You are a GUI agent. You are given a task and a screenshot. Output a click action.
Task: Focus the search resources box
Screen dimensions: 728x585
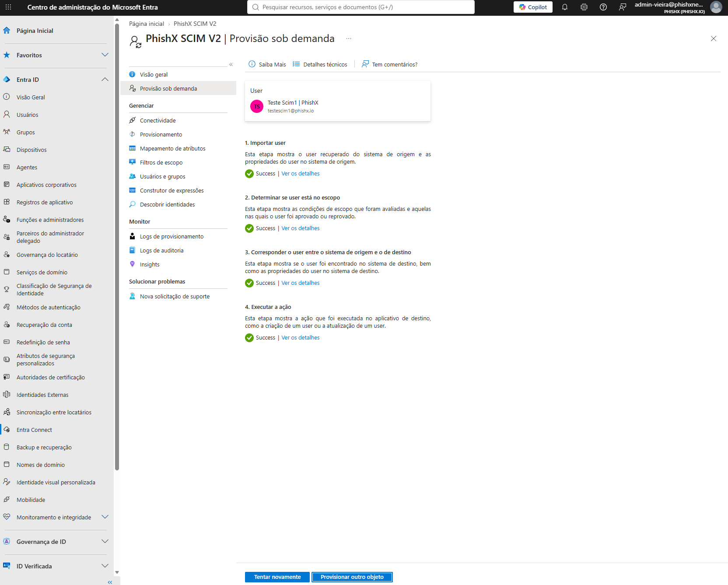pyautogui.click(x=361, y=7)
